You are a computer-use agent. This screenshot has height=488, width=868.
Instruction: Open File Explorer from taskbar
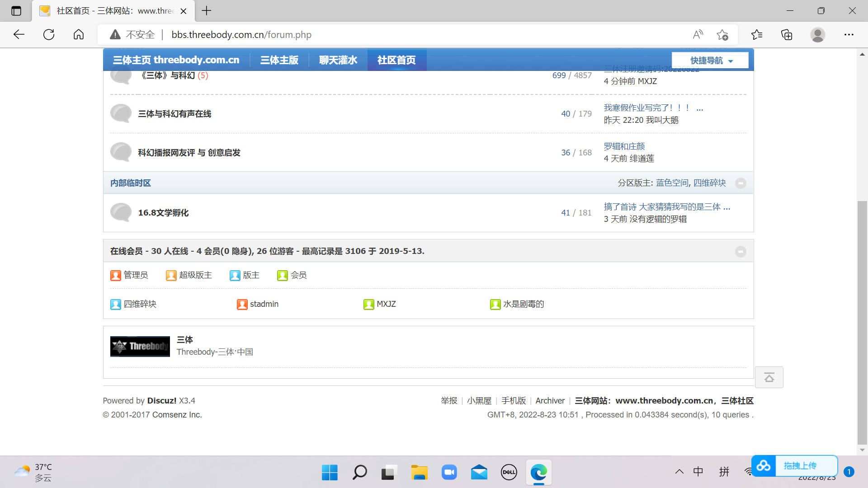point(419,473)
